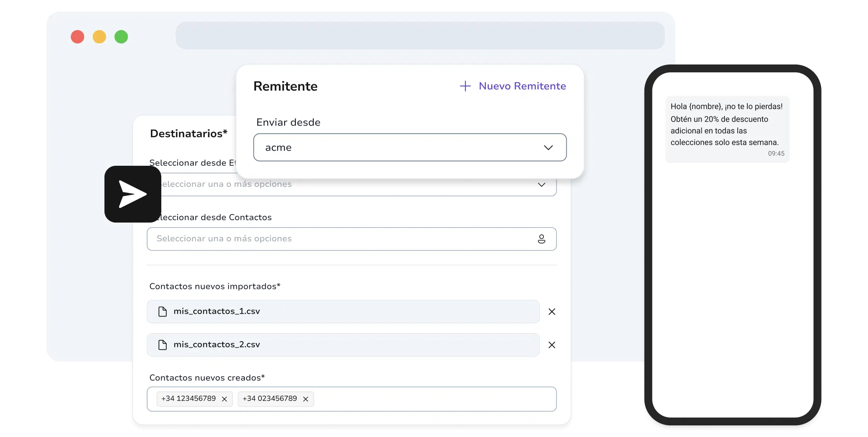Open the Seleccionar desde Etiquetas dropdown arrow
The image size is (868, 437).
[x=542, y=185]
